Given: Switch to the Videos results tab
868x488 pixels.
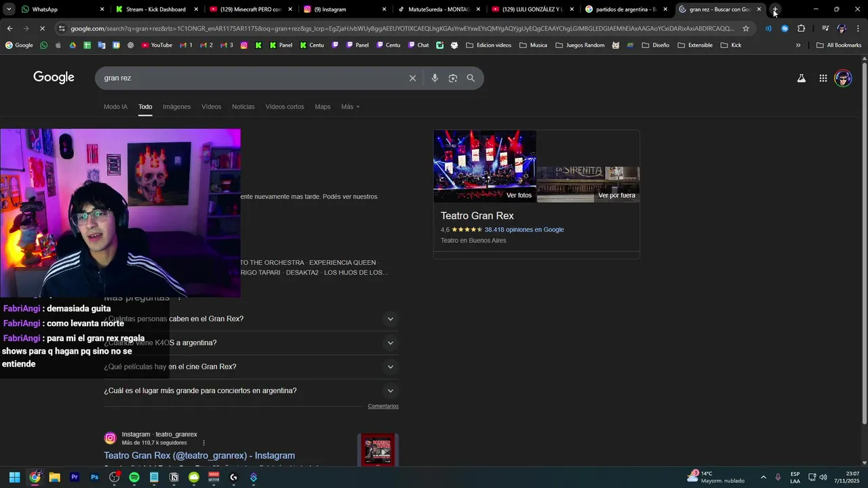Looking at the screenshot, I should (x=211, y=106).
